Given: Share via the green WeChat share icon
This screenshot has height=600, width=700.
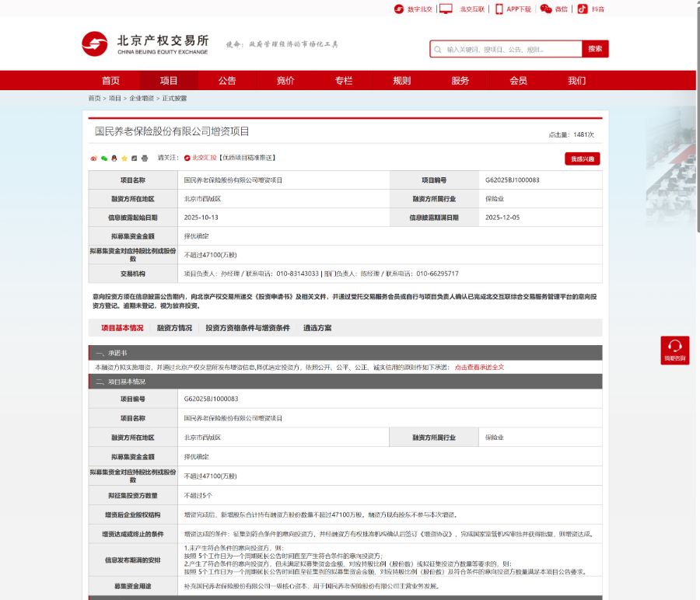Looking at the screenshot, I should pyautogui.click(x=103, y=159).
